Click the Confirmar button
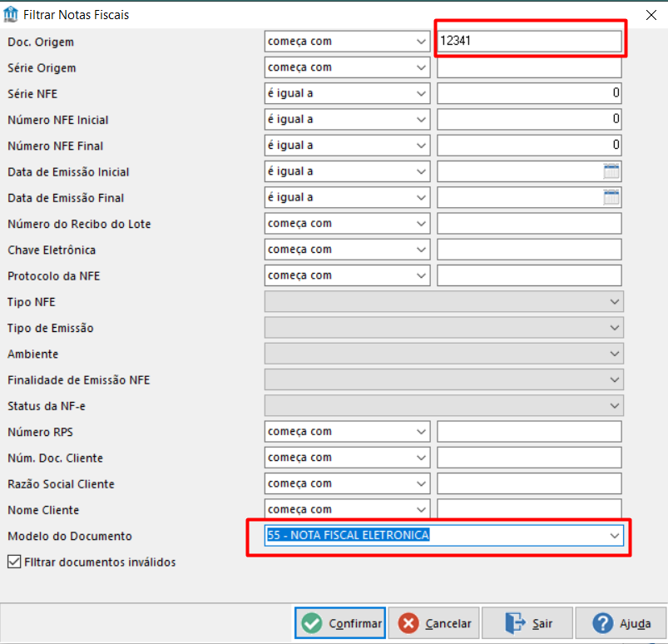The image size is (668, 644). click(x=340, y=623)
